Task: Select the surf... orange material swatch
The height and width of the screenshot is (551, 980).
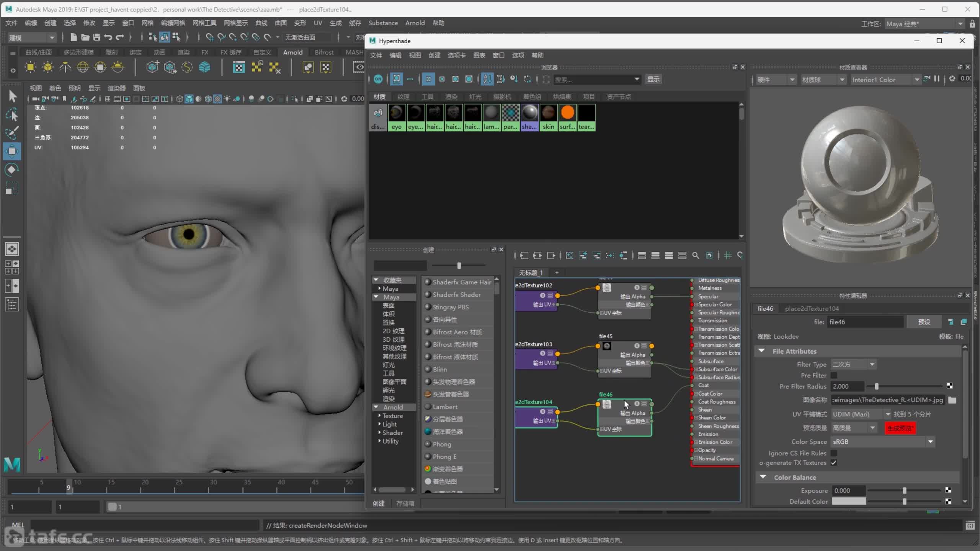Action: [567, 117]
